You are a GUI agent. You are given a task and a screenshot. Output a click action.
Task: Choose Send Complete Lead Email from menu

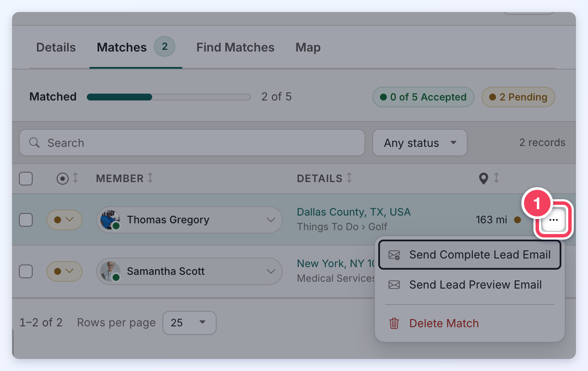469,255
